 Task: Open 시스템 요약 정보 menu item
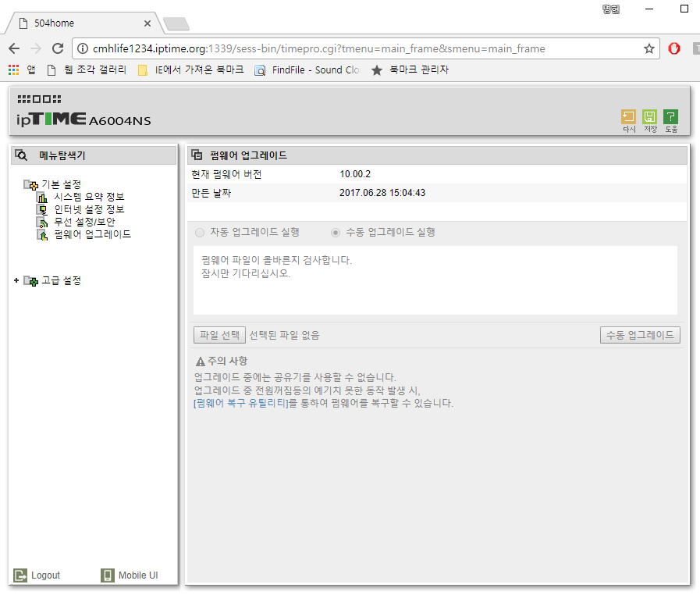(x=89, y=197)
